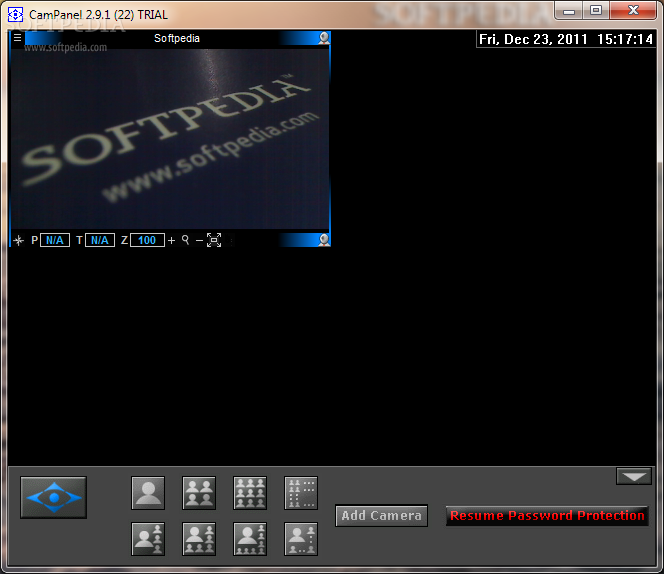Image resolution: width=664 pixels, height=574 pixels.
Task: Select one large plus three side cameras layout
Action: 148,539
